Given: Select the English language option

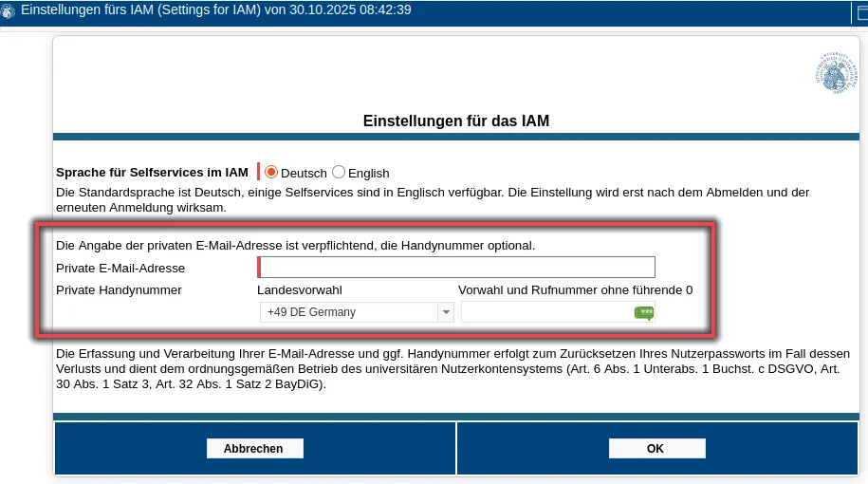Looking at the screenshot, I should coord(339,173).
